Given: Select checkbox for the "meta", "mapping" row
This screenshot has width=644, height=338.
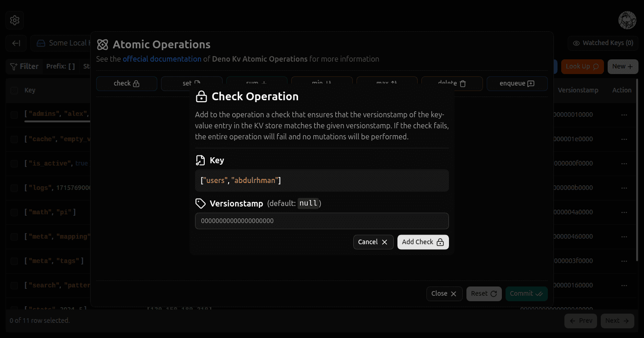Looking at the screenshot, I should [x=14, y=236].
